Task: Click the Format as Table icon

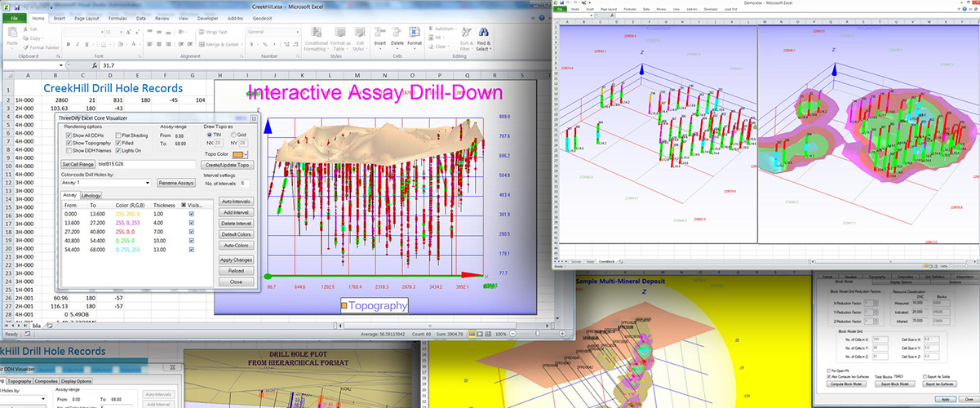Action: [339, 33]
